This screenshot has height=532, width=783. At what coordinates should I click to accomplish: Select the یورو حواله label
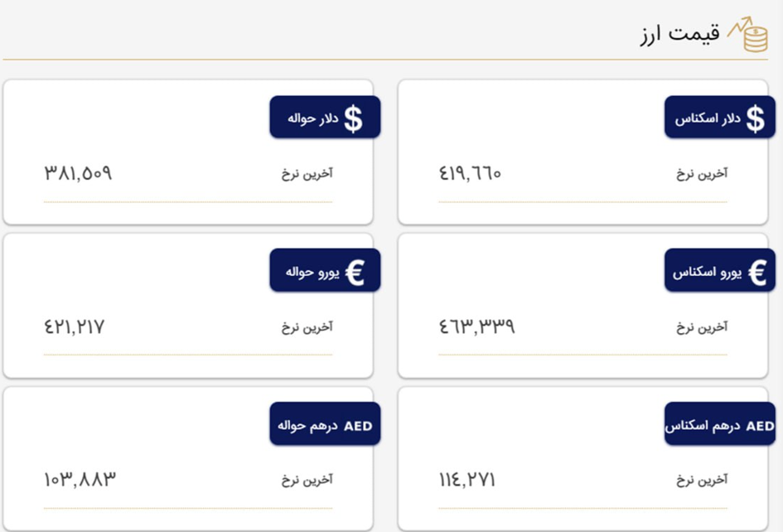pos(312,273)
